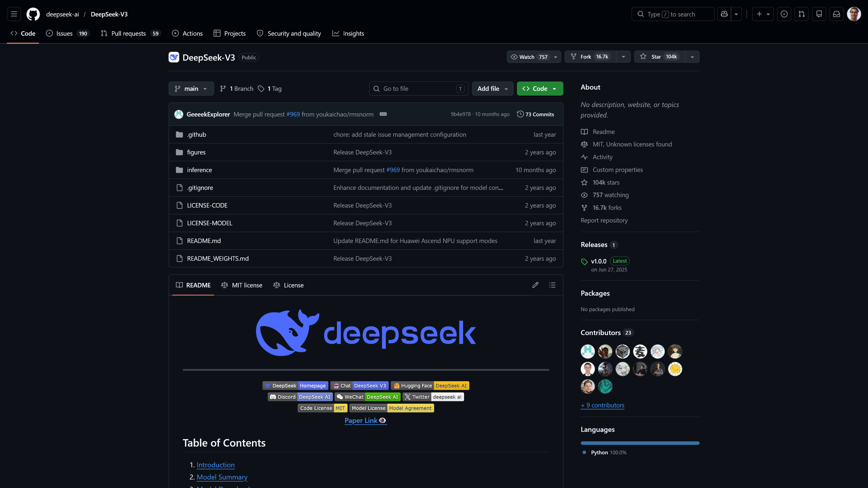Click the #969 pull request link in commit header
Viewport: 868px width, 488px height.
(x=293, y=114)
